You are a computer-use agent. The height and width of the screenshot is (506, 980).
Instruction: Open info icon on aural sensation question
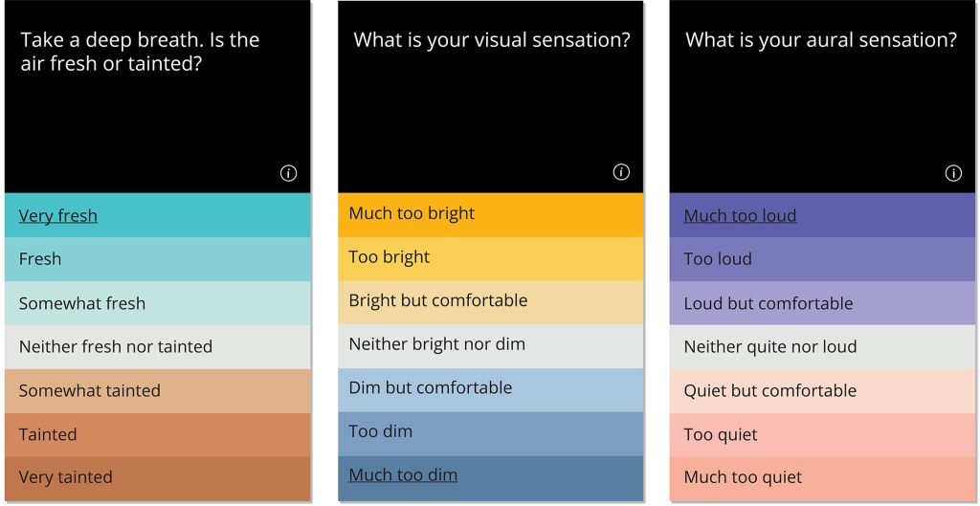point(953,173)
